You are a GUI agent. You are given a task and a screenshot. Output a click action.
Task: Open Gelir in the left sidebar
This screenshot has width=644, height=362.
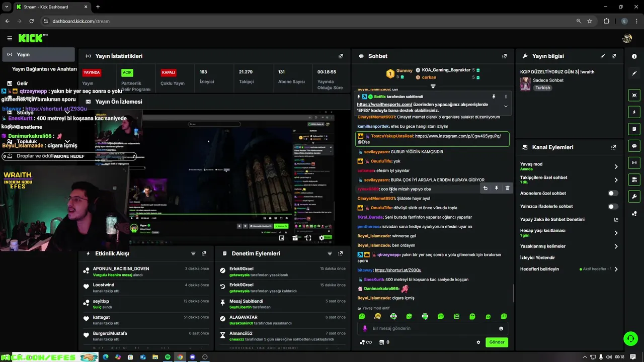pos(22,83)
